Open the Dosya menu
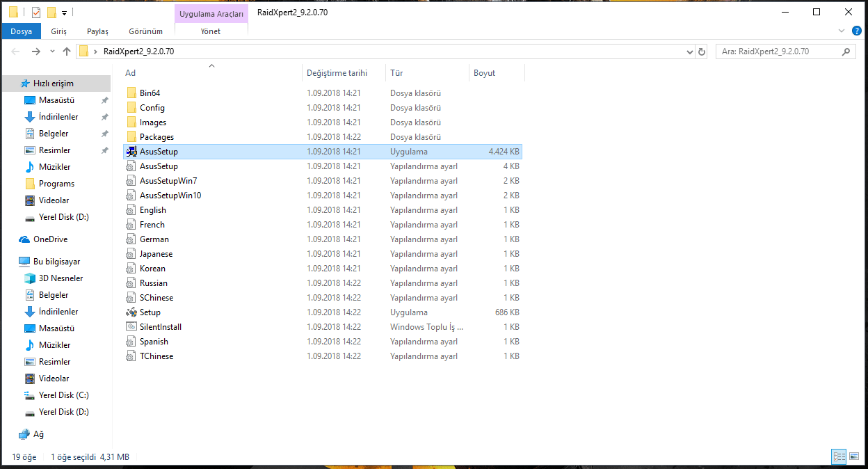The height and width of the screenshot is (469, 868). tap(22, 31)
